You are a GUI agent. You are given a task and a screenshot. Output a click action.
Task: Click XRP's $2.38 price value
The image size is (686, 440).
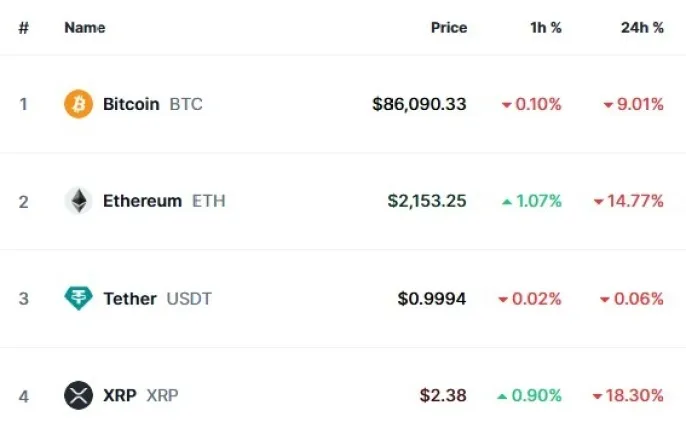point(443,395)
